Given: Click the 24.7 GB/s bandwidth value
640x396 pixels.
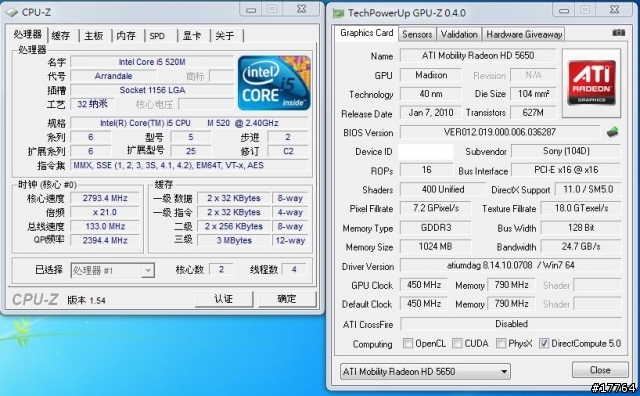Looking at the screenshot, I should pyautogui.click(x=581, y=247).
